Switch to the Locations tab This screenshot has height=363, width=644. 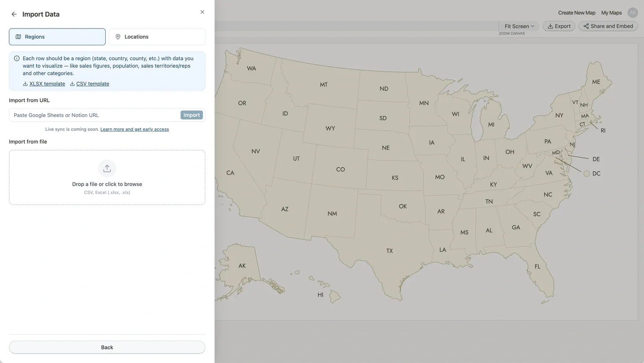(157, 37)
